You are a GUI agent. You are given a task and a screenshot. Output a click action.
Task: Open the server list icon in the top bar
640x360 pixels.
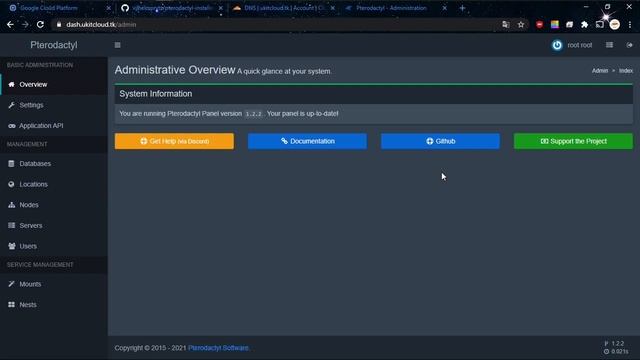tap(609, 45)
